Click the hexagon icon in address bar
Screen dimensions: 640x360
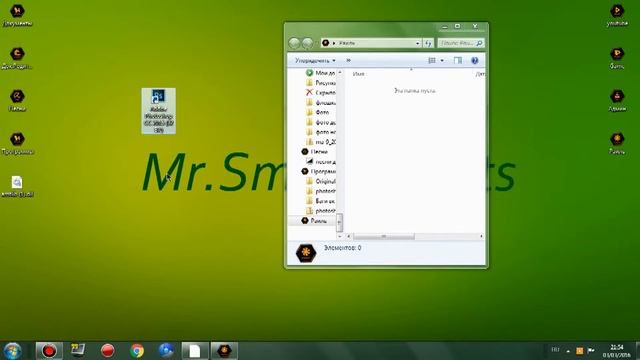(x=325, y=43)
